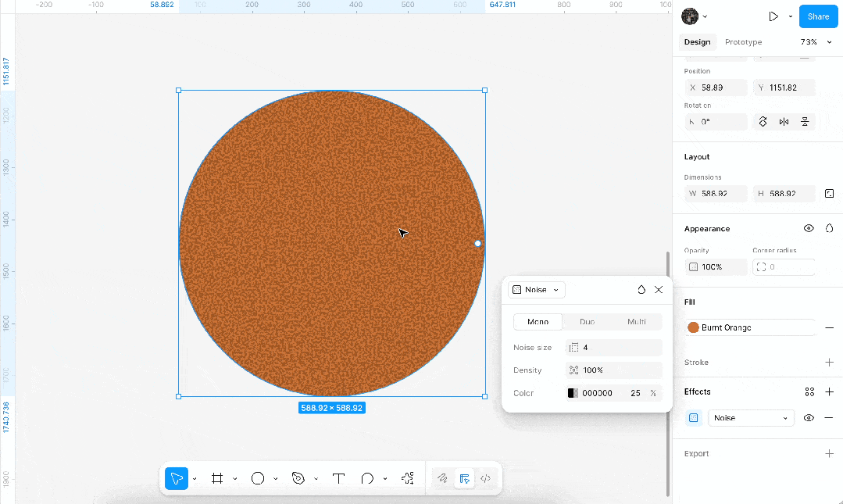Open Noise effect type dropdown in popup
843x504 pixels.
click(536, 289)
